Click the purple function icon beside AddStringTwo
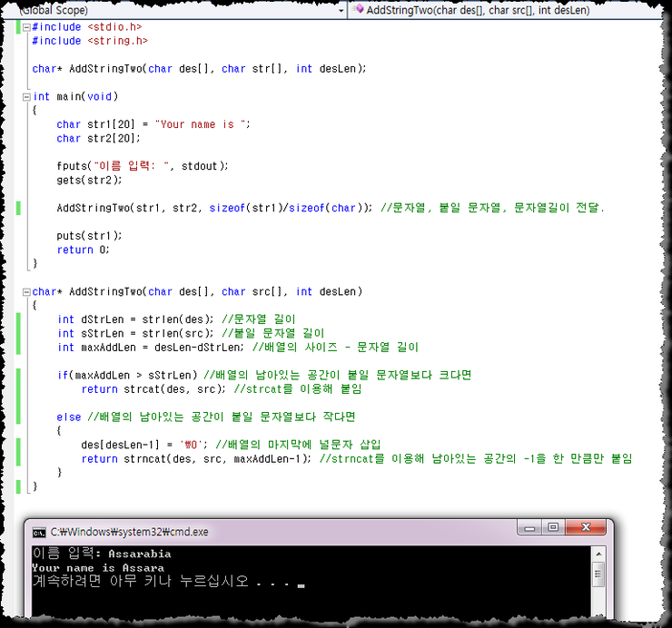The image size is (672, 628). tap(359, 9)
